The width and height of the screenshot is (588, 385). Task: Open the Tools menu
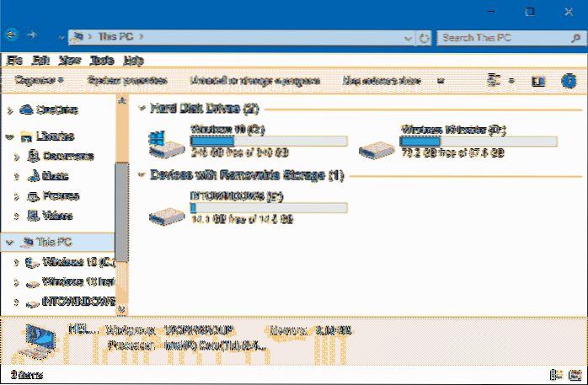pyautogui.click(x=102, y=61)
